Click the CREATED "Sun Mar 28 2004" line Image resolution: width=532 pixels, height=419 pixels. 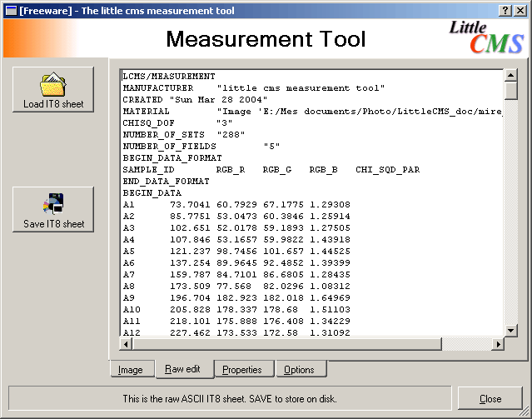click(195, 99)
